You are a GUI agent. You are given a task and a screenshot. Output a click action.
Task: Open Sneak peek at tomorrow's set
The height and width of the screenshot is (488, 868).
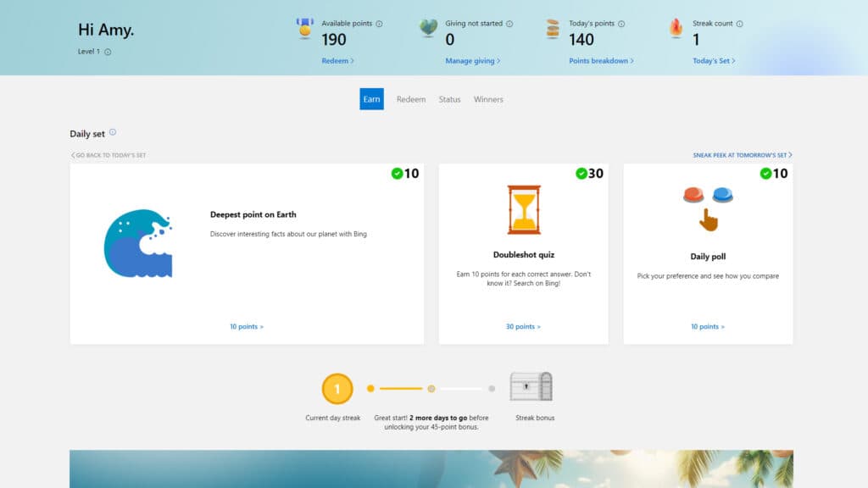tap(742, 156)
